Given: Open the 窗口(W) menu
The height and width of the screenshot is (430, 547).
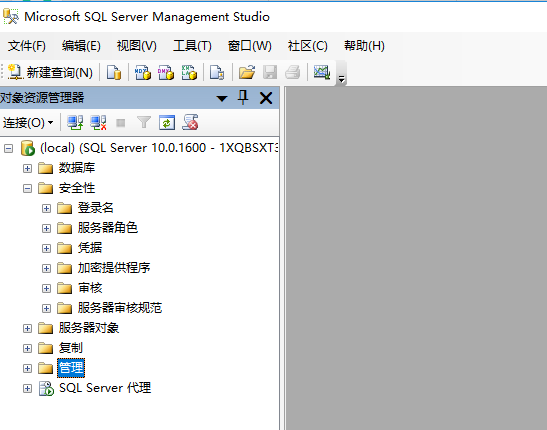Looking at the screenshot, I should click(249, 46).
